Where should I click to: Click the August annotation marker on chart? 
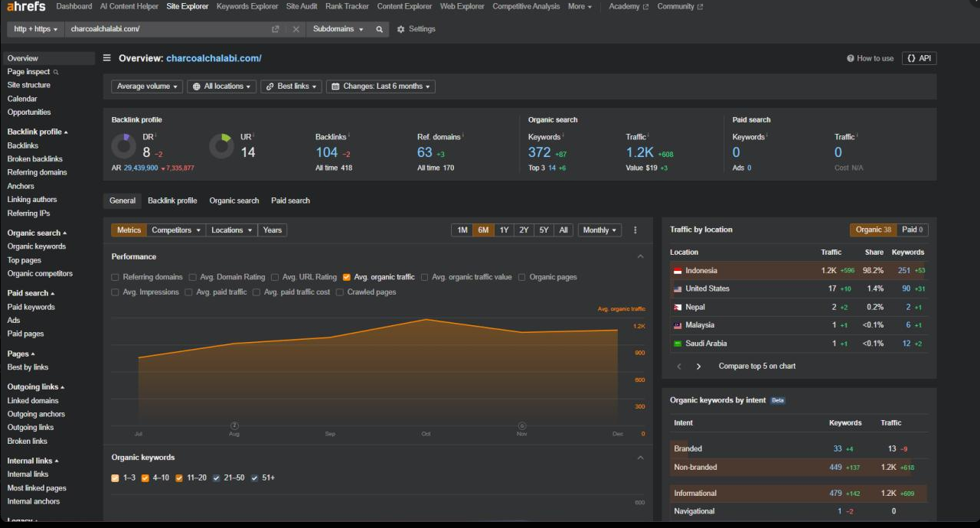234,425
